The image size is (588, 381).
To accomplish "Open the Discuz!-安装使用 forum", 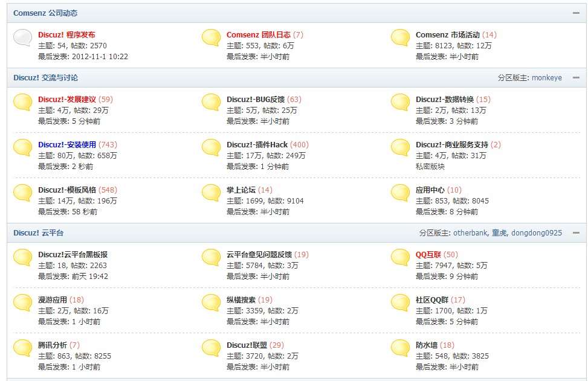I will (67, 144).
